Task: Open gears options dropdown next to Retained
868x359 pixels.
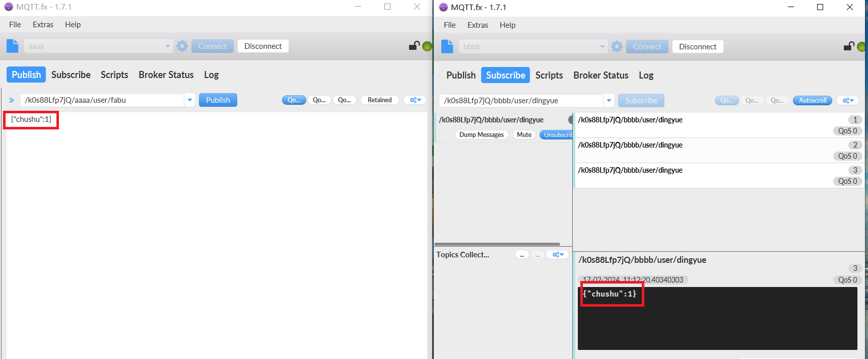Action: coord(415,100)
